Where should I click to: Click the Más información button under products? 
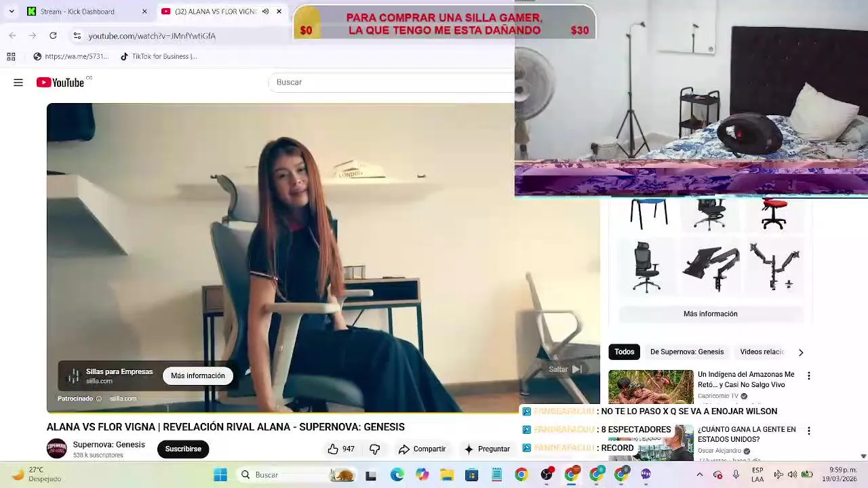[710, 314]
